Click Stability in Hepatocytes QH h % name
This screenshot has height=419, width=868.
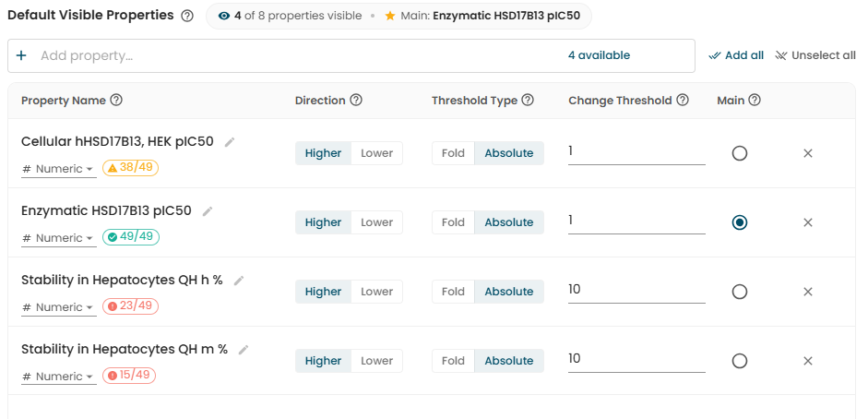(x=122, y=280)
